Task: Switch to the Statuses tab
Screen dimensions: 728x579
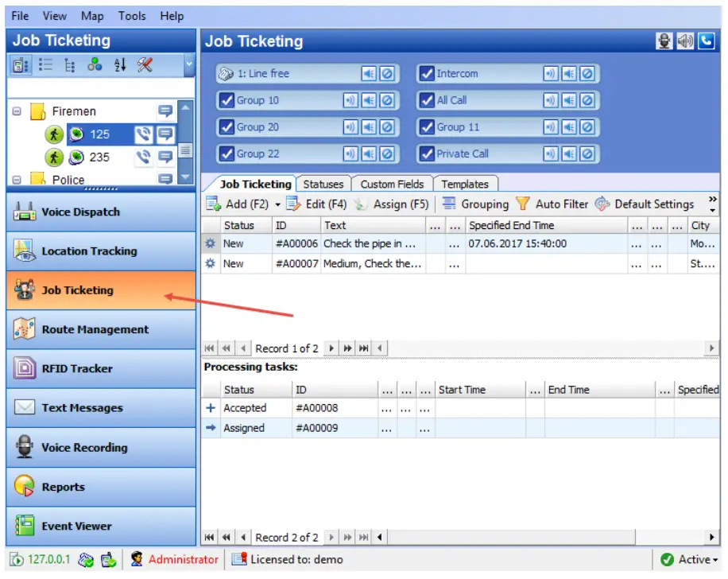Action: point(323,184)
